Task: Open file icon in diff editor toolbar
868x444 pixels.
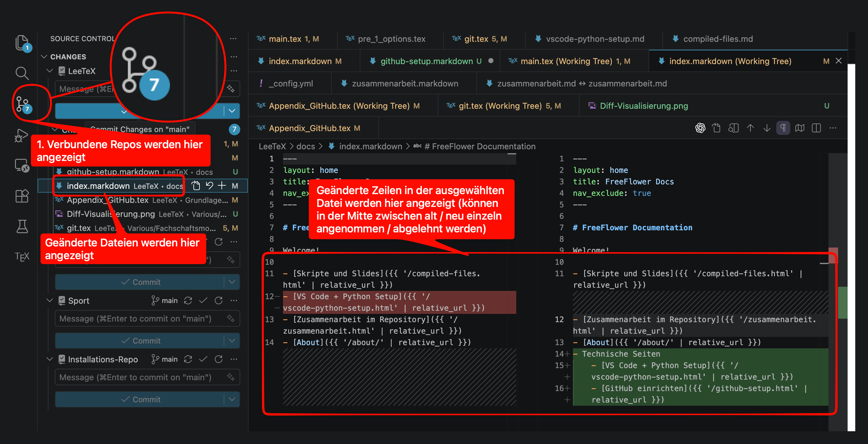Action: pos(716,128)
